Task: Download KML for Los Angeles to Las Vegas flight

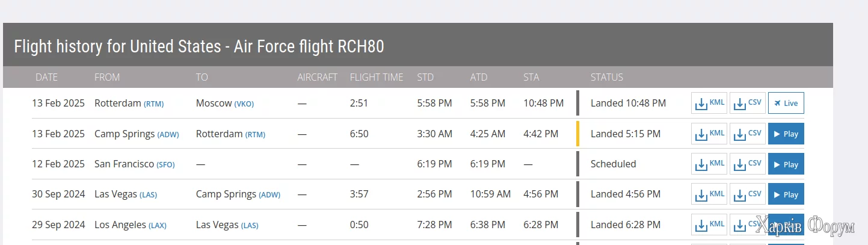Action: tap(709, 225)
